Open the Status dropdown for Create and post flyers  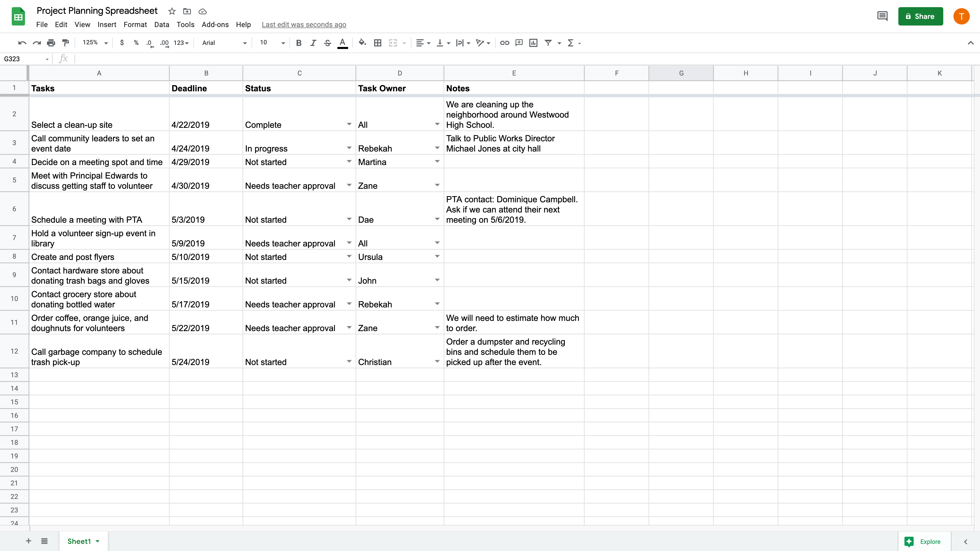[348, 256]
